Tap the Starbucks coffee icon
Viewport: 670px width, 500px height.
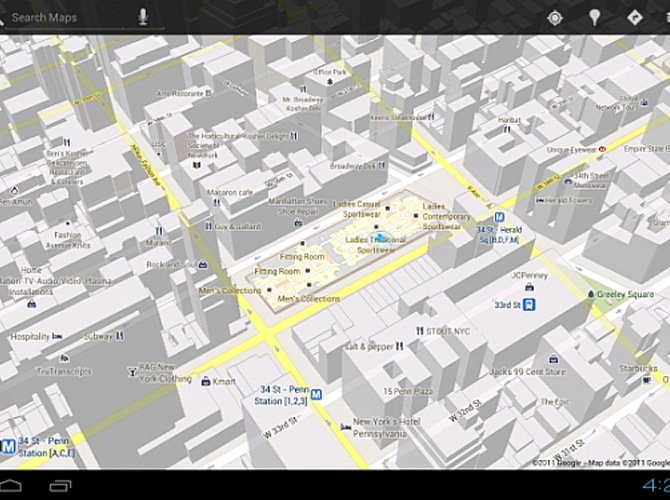[646, 379]
